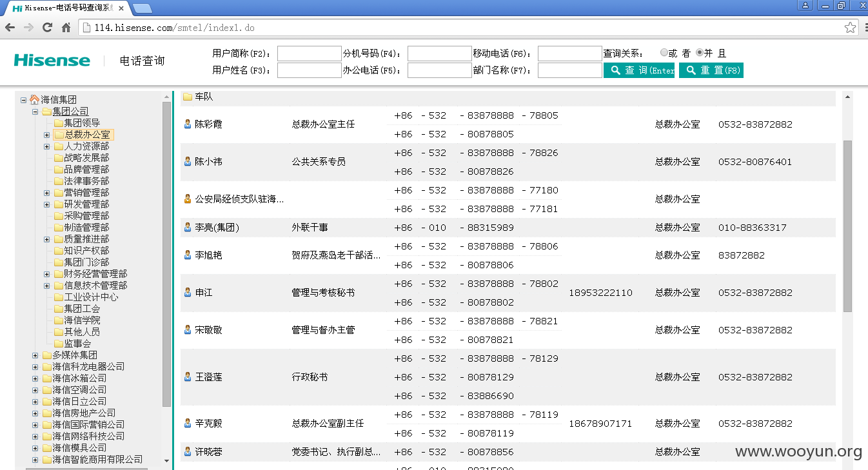Collapse the 集团公司 tree node

[x=35, y=112]
